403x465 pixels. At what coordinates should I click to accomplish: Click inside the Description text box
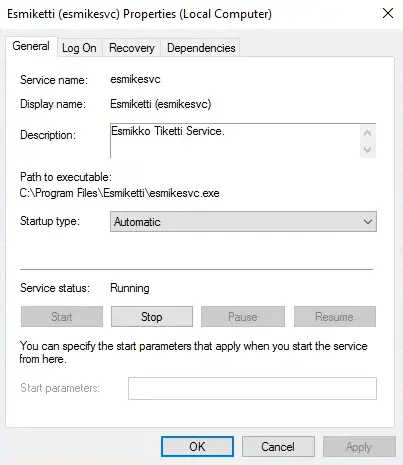[235, 140]
